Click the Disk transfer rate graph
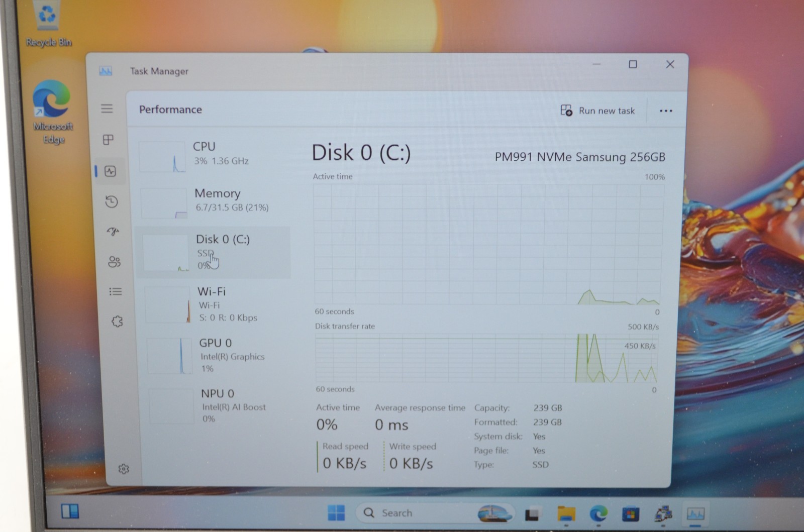 (486, 358)
